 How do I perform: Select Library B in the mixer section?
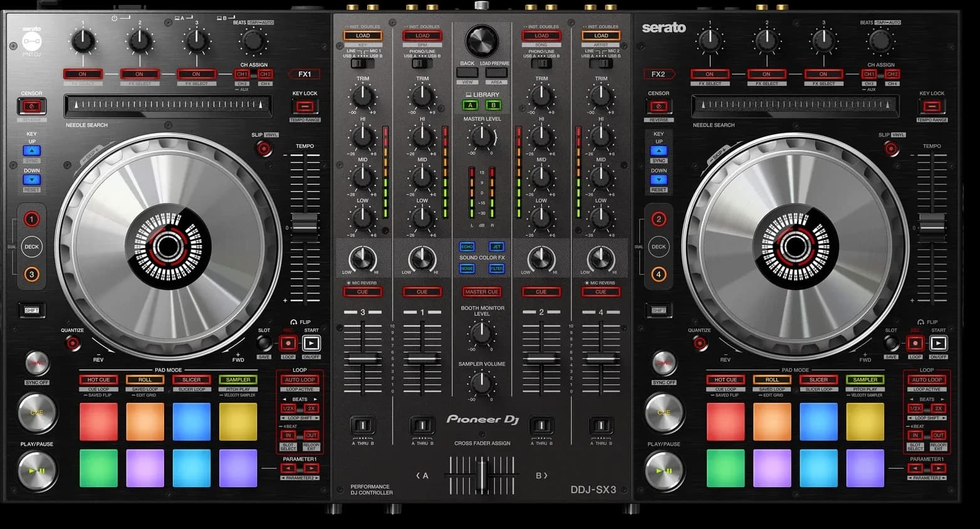tap(494, 105)
